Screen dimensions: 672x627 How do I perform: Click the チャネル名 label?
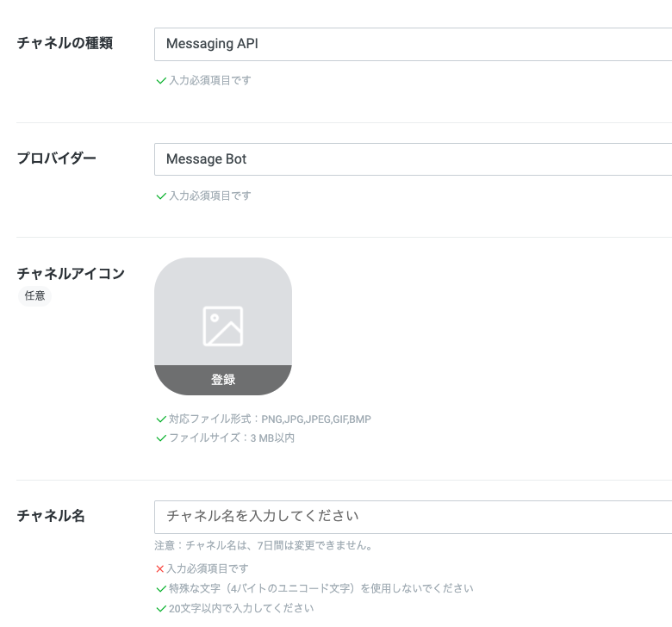tap(51, 516)
